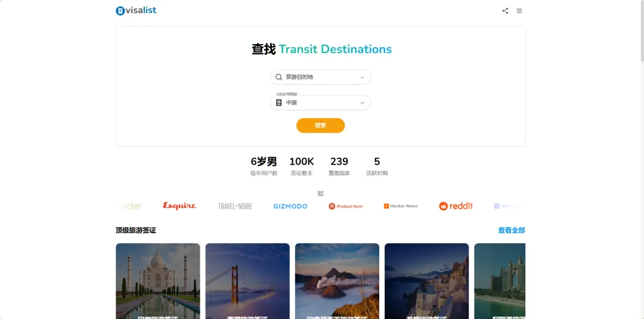Open the Indonesia volcano visa card
The image size is (644, 319).
tap(337, 281)
